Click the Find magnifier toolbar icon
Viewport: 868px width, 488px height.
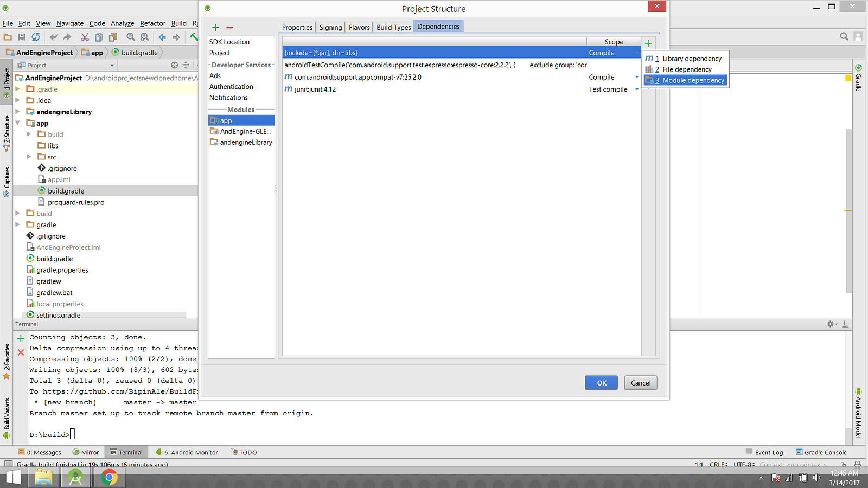131,37
